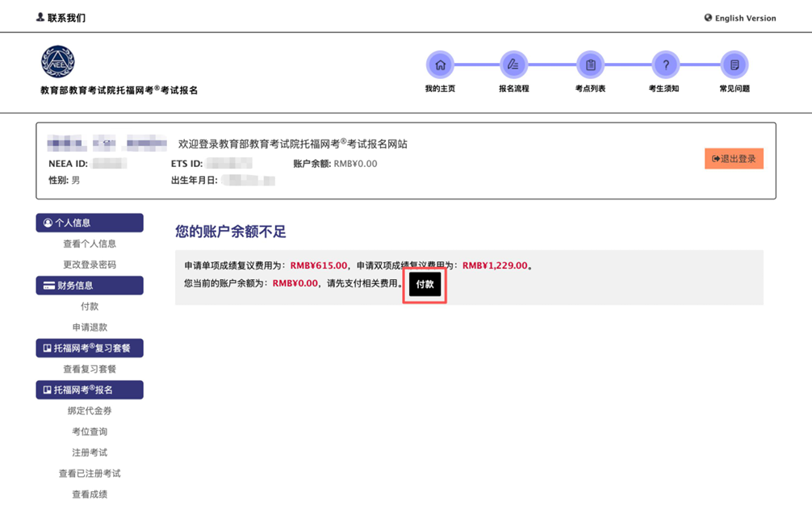The image size is (812, 514).
Task: Click the 报名流程 nav label
Action: 513,89
